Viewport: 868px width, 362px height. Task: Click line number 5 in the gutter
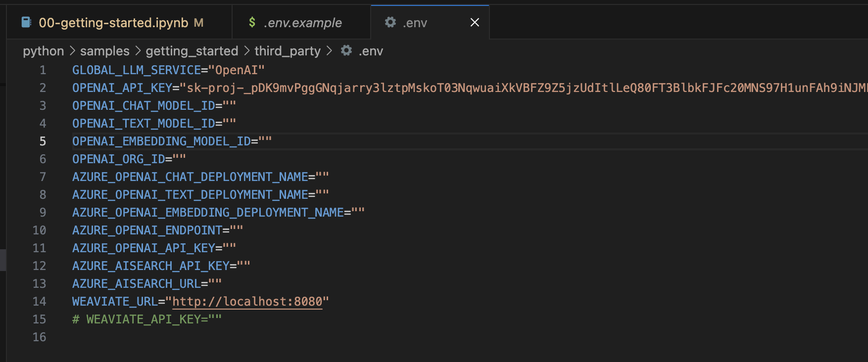[x=43, y=141]
